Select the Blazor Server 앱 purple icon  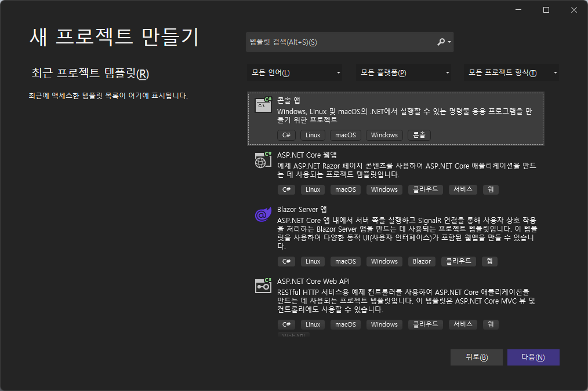[x=263, y=214]
